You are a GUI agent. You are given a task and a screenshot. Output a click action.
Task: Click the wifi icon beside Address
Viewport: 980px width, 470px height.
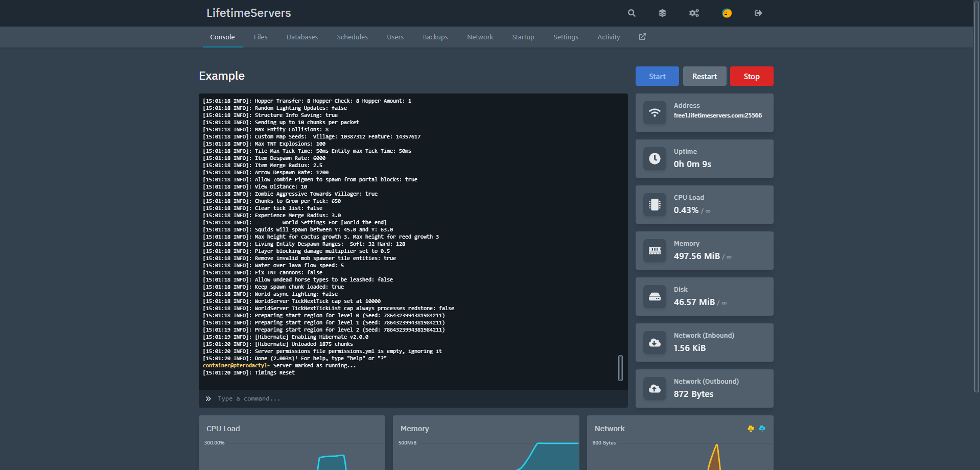(655, 112)
